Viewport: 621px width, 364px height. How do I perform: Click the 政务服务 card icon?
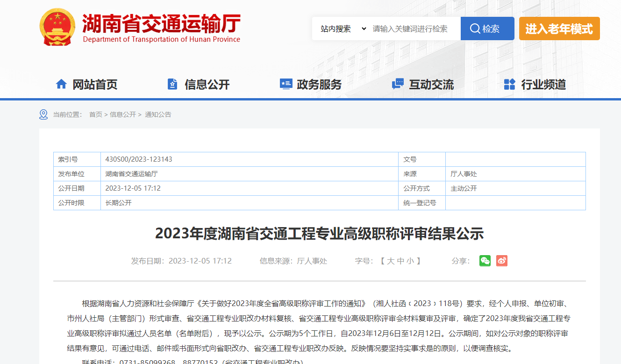pyautogui.click(x=286, y=84)
